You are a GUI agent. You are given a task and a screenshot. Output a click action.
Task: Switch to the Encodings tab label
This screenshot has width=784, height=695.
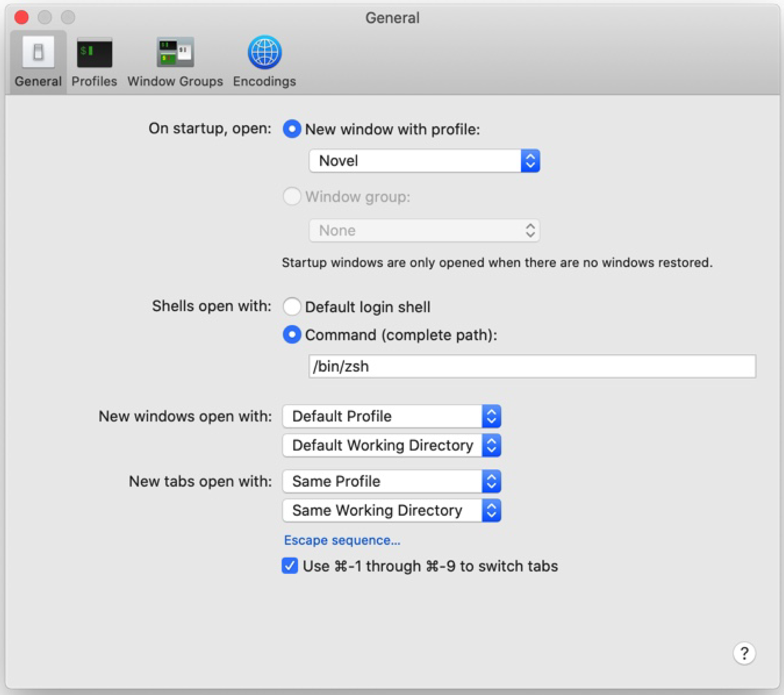click(x=265, y=81)
